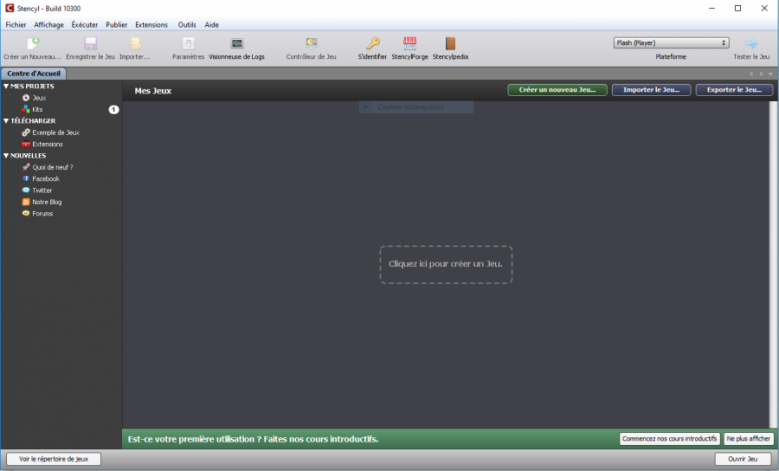Open StencylForge from the toolbar

(410, 44)
